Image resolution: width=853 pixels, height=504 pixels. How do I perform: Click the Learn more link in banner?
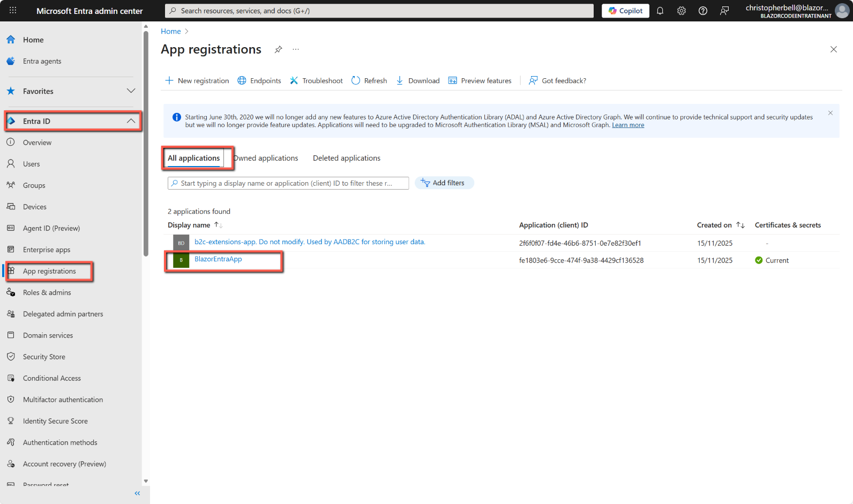point(628,125)
